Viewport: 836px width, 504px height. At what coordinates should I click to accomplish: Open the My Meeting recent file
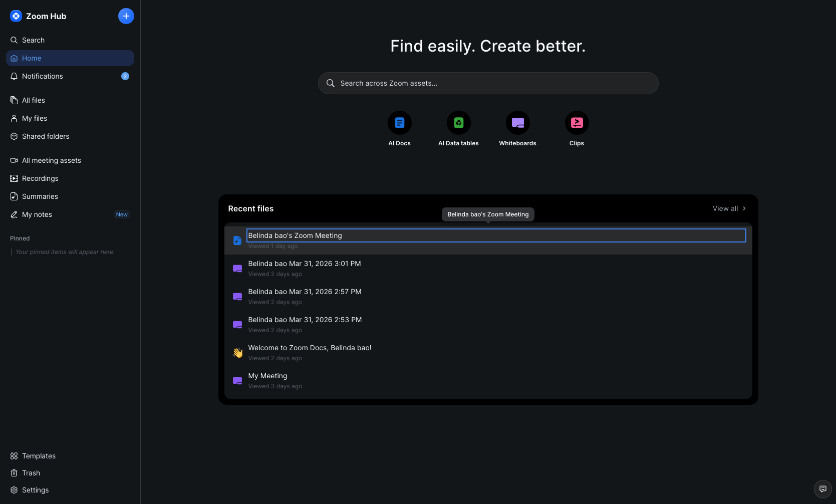pyautogui.click(x=488, y=381)
